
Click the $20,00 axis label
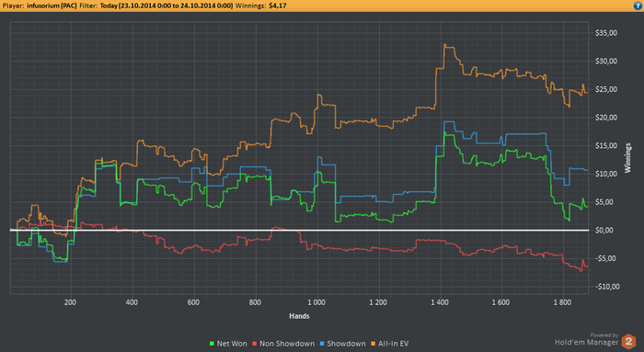(606, 118)
